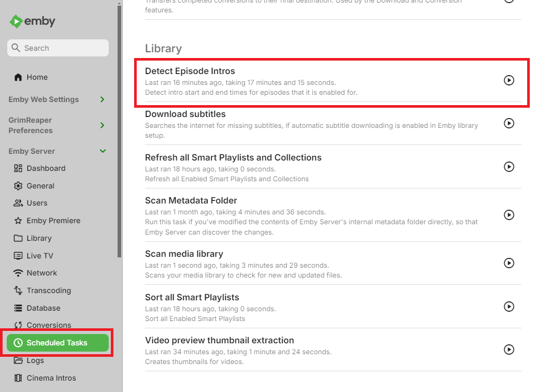Run the Sort all Smart Playlists task
This screenshot has height=392, width=551.
[x=509, y=307]
